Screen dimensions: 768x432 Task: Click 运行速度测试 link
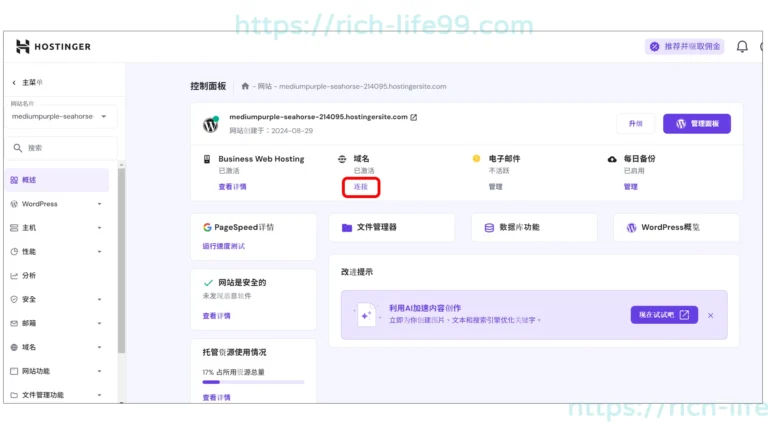click(223, 246)
